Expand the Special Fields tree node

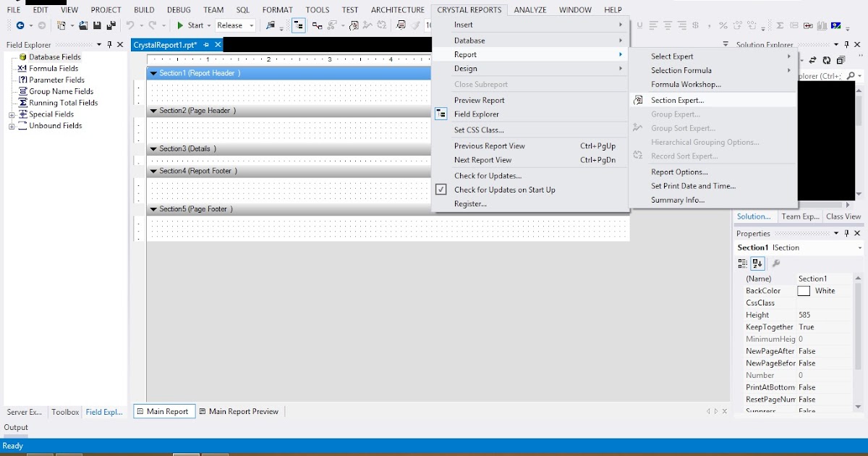(x=12, y=114)
